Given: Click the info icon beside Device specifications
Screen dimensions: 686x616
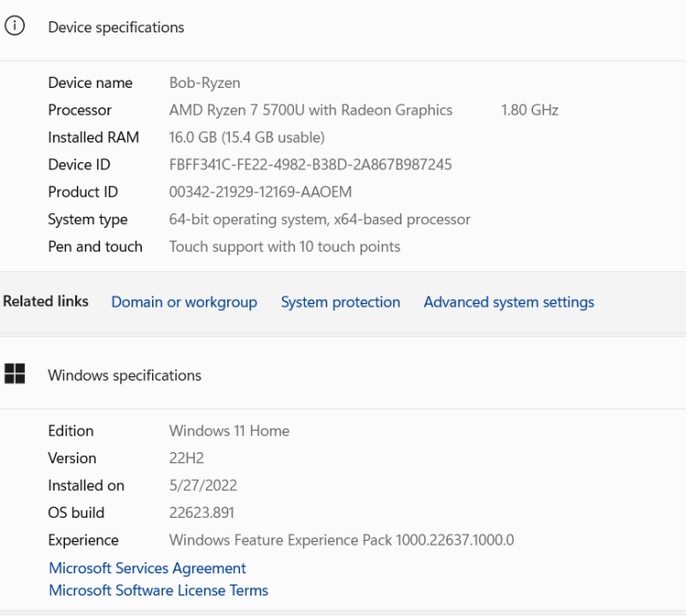Looking at the screenshot, I should click(x=15, y=26).
